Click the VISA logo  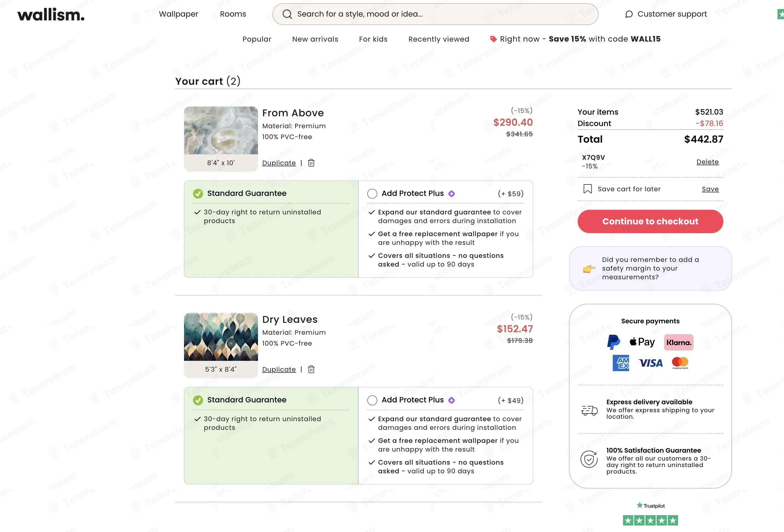pos(651,363)
